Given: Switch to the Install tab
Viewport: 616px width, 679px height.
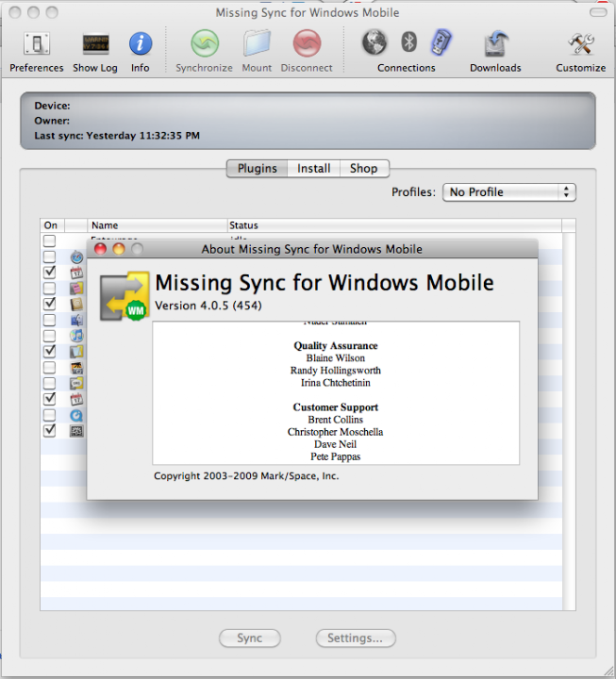Looking at the screenshot, I should pyautogui.click(x=313, y=169).
